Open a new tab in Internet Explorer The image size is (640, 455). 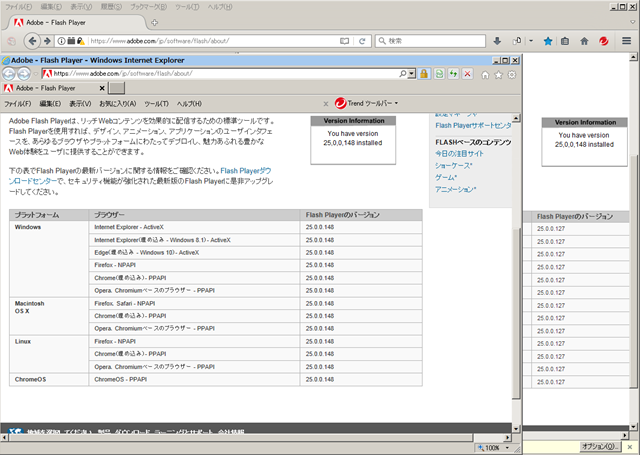coord(117,88)
